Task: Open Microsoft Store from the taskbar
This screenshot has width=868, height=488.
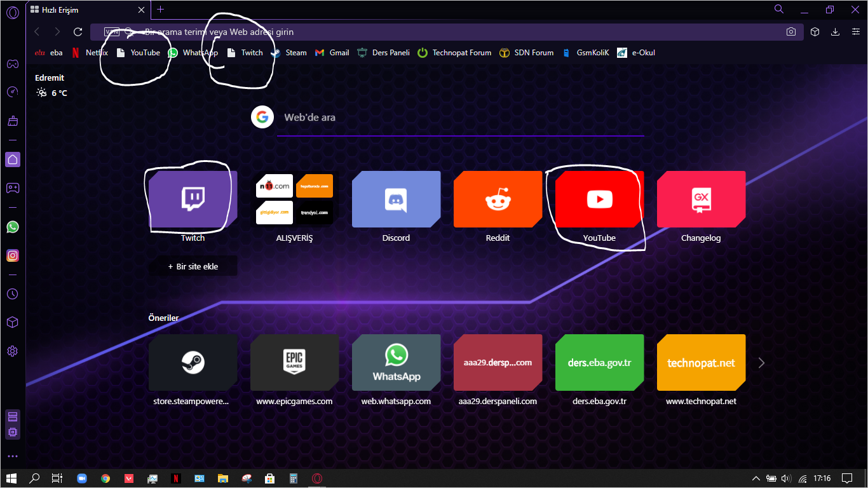Action: 269,478
